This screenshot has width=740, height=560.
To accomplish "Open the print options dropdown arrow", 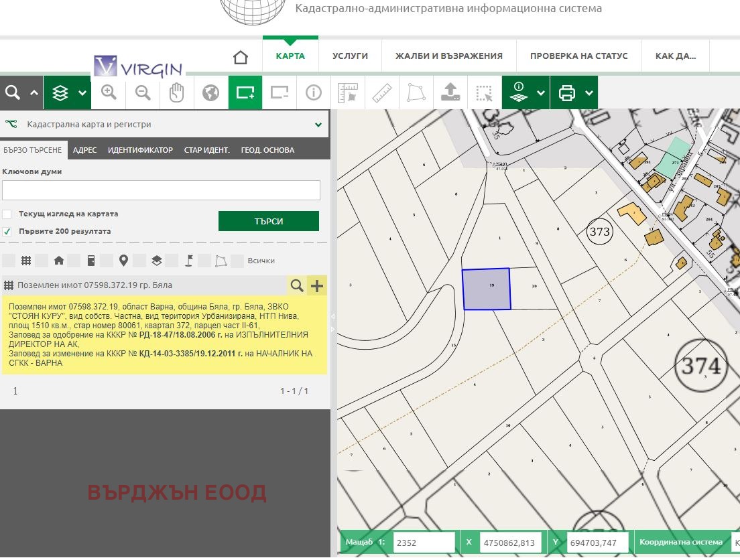I will (589, 93).
